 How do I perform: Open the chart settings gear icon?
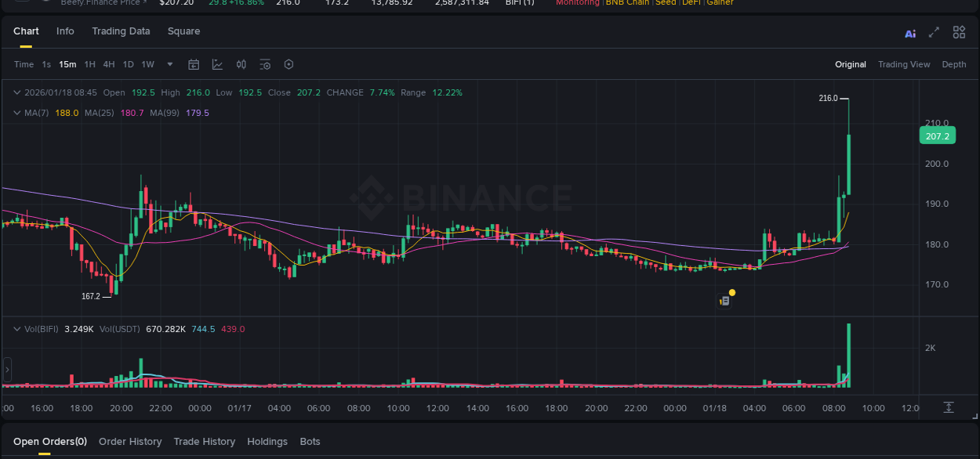coord(289,64)
